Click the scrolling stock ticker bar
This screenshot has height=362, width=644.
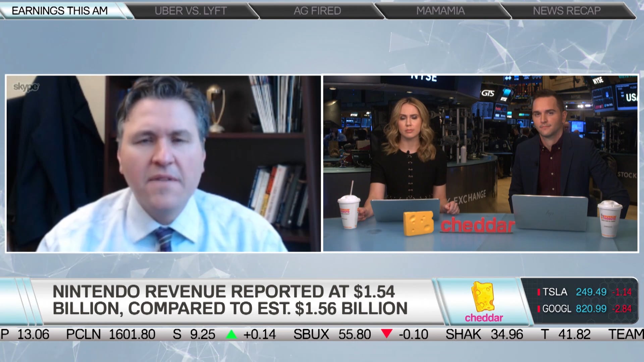[x=322, y=334]
